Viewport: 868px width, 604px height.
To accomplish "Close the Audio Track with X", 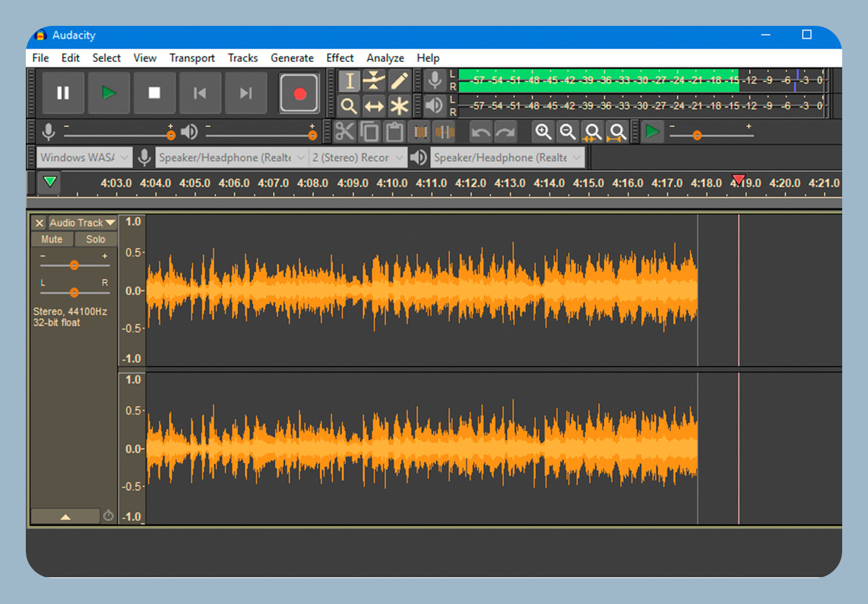I will click(39, 222).
